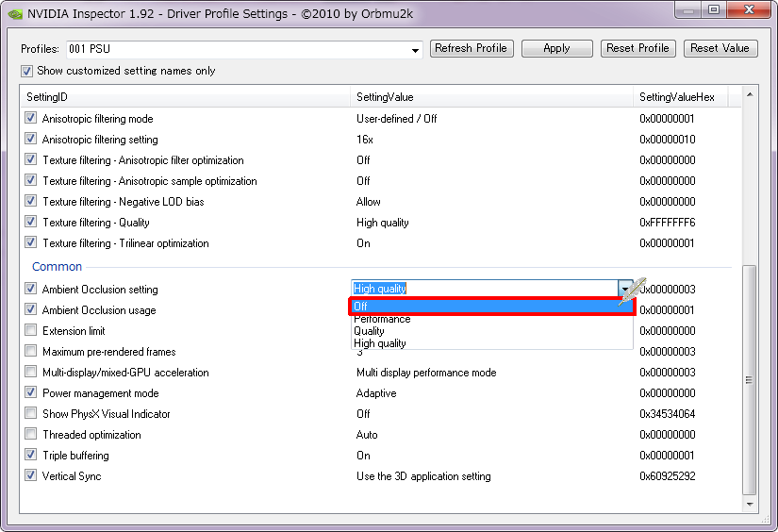Click Use the 3D application setting value
Image resolution: width=778 pixels, height=532 pixels.
tap(423, 476)
